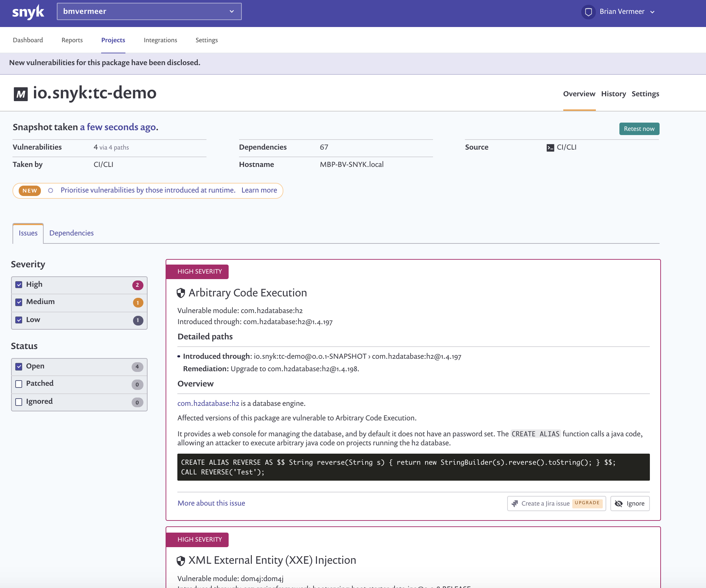Go to Dashboard in the top navigation
Viewport: 706px width, 588px height.
(x=28, y=40)
